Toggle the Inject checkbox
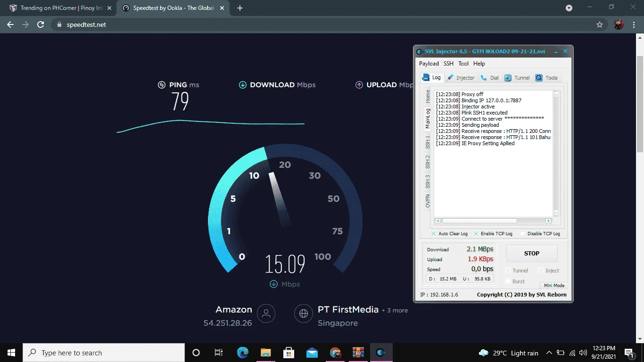Image resolution: width=644 pixels, height=362 pixels. (x=541, y=271)
